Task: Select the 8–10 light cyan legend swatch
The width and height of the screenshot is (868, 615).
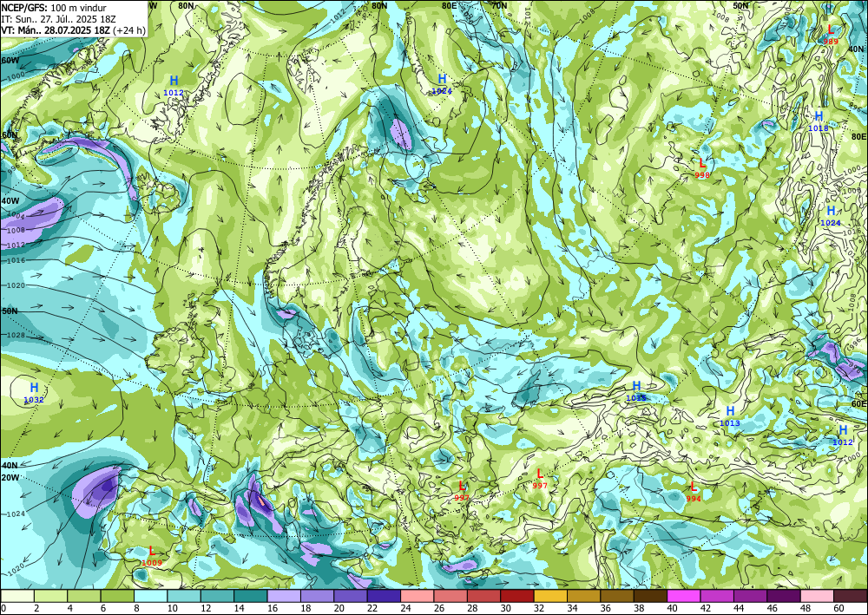Action: pyautogui.click(x=150, y=596)
